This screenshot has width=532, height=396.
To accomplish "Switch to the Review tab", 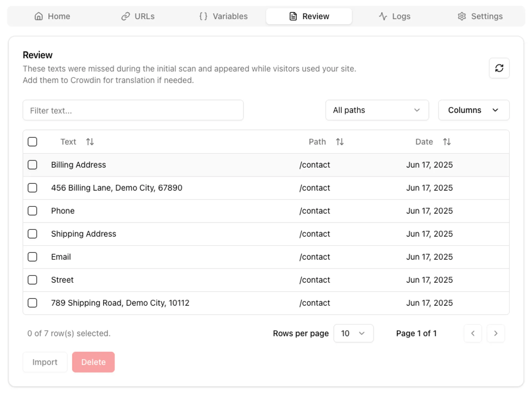I will (x=309, y=16).
